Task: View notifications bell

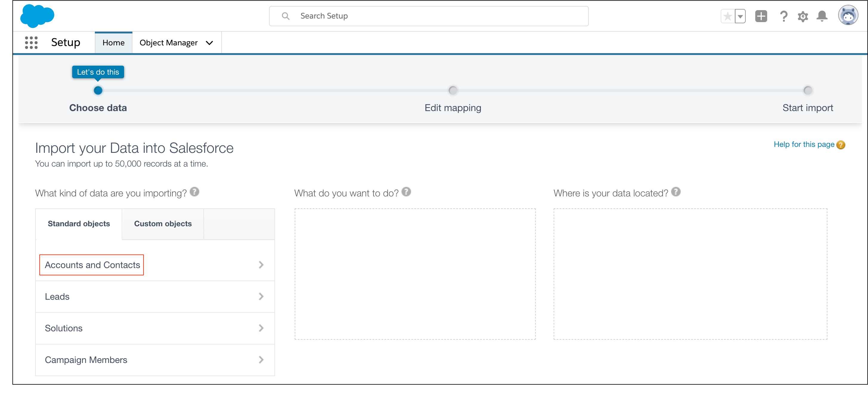Action: click(x=822, y=16)
